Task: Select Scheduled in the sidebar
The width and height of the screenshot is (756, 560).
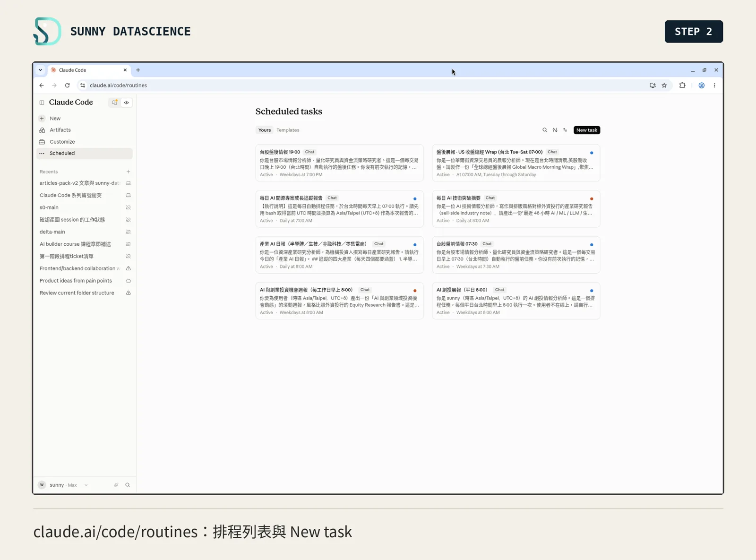Action: pyautogui.click(x=85, y=153)
